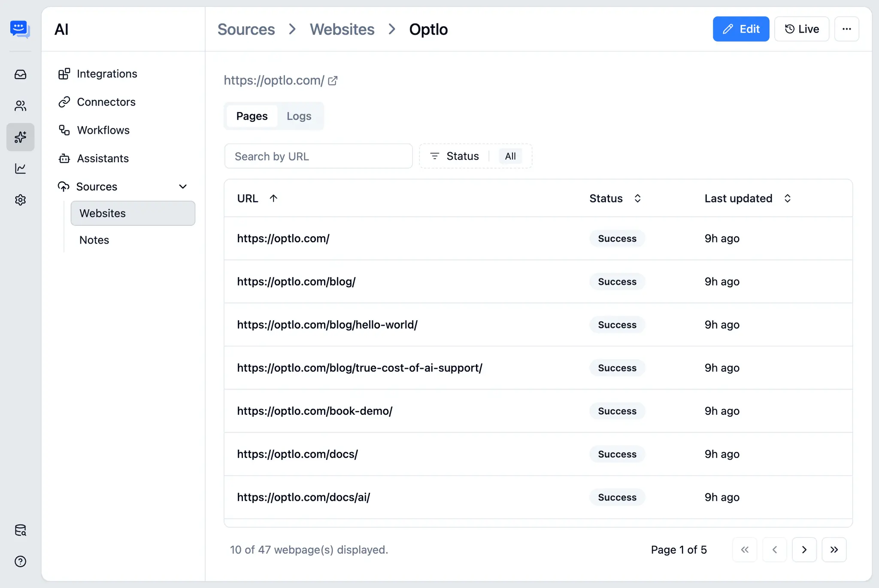Click the blue Edit button

click(741, 29)
